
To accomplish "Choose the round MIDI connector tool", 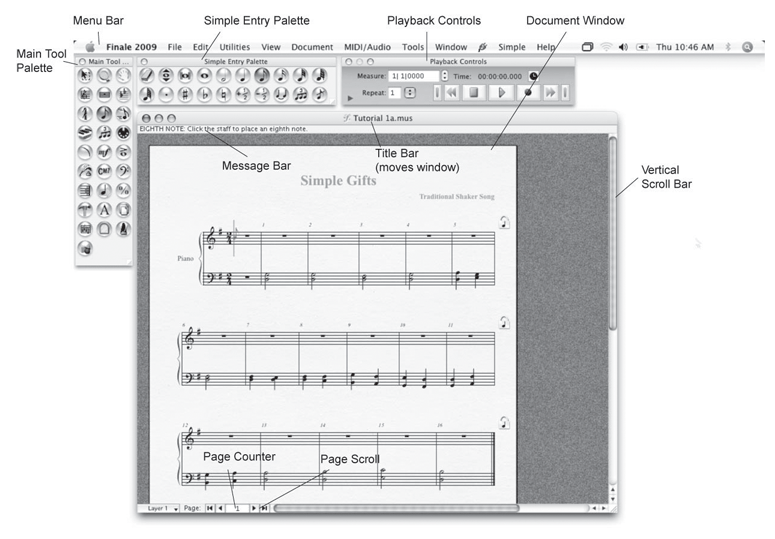I will coord(123,133).
